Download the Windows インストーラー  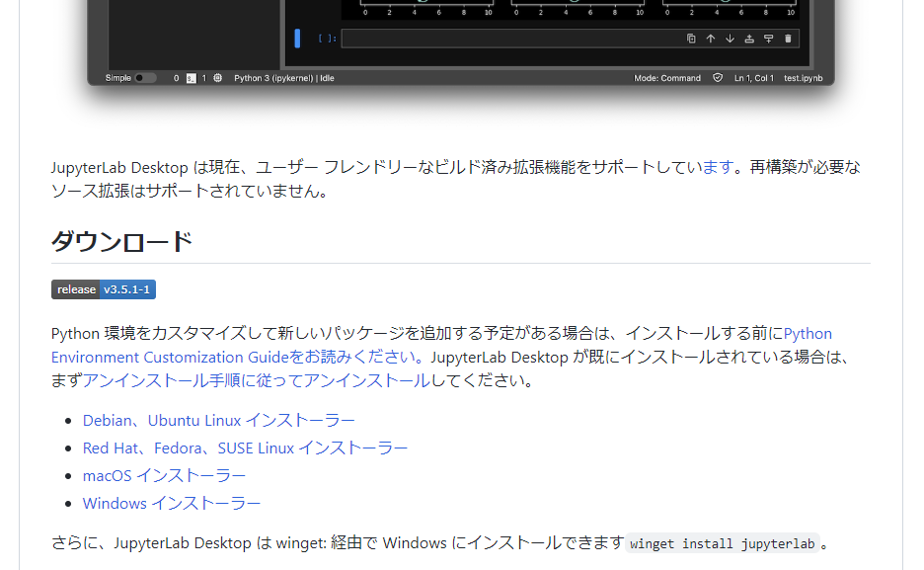coord(172,504)
